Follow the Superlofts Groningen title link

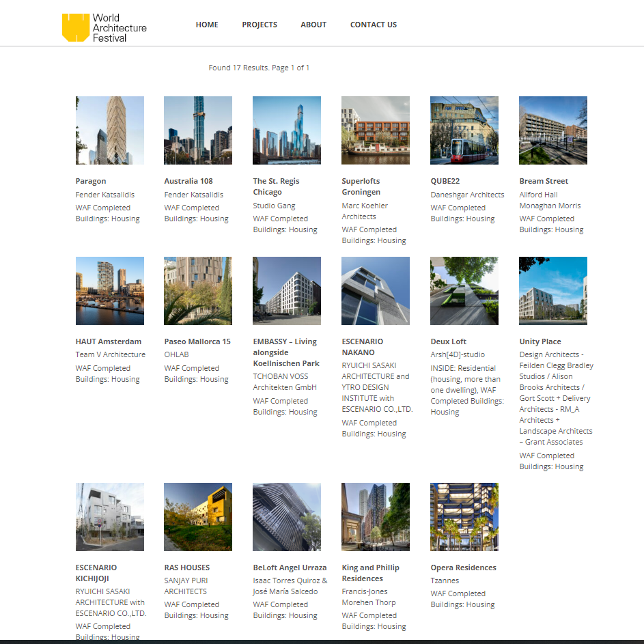[361, 186]
